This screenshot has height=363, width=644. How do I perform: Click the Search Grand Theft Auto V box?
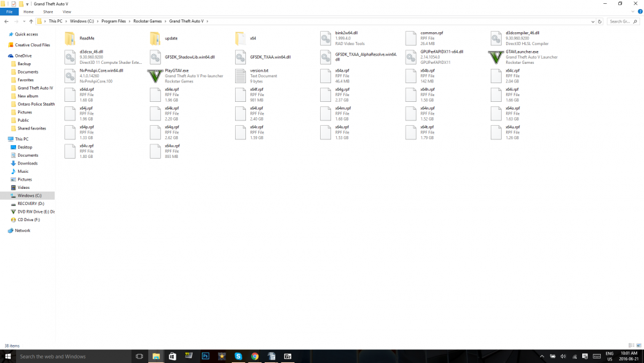click(x=622, y=21)
